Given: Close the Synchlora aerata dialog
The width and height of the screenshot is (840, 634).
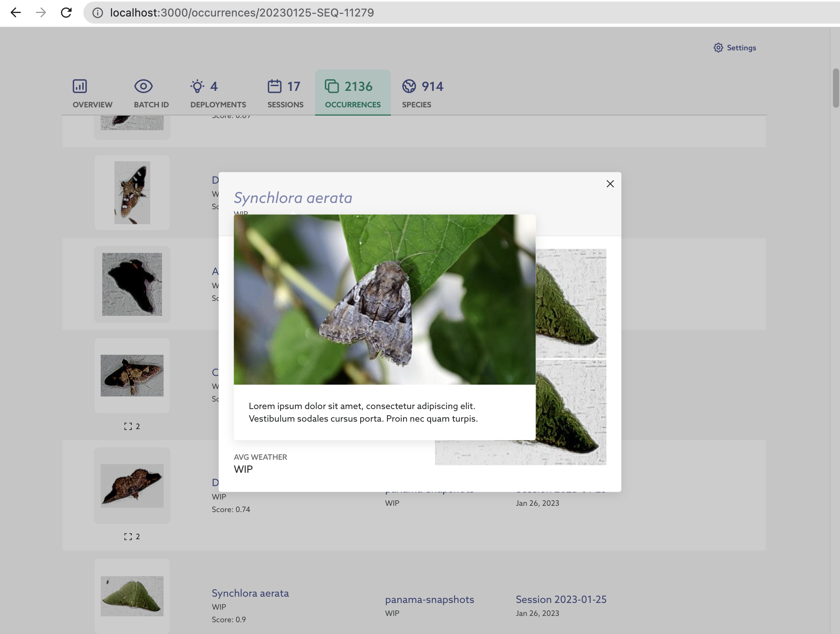Looking at the screenshot, I should click(x=610, y=184).
